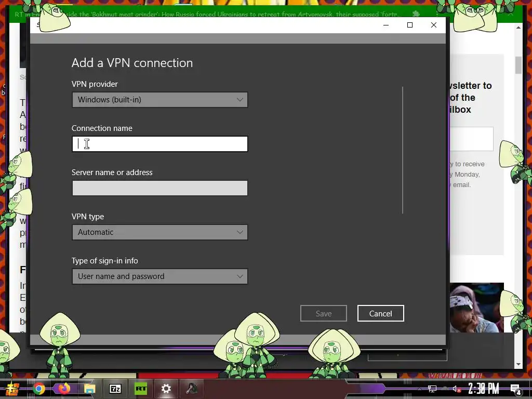Click the newsletter email field in browser
Screen dimensions: 532x399
pyautogui.click(x=471, y=139)
